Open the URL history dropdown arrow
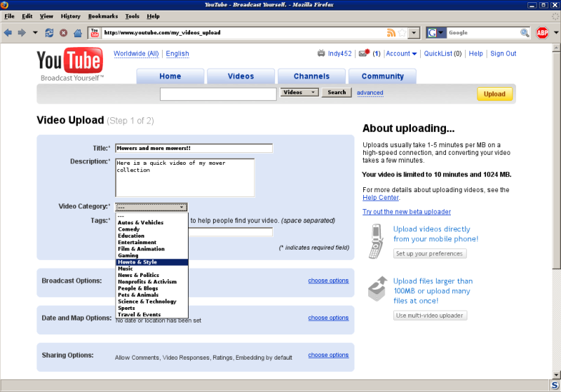 (x=414, y=33)
